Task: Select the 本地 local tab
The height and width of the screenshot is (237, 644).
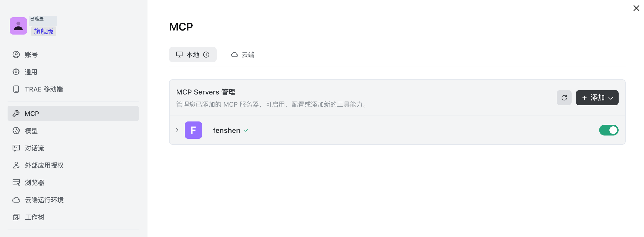Action: coord(193,55)
